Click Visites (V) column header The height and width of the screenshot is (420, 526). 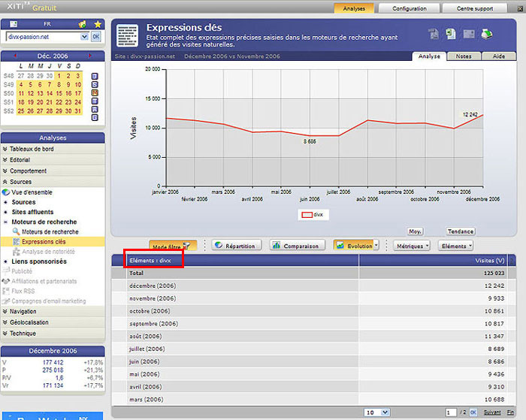click(490, 260)
